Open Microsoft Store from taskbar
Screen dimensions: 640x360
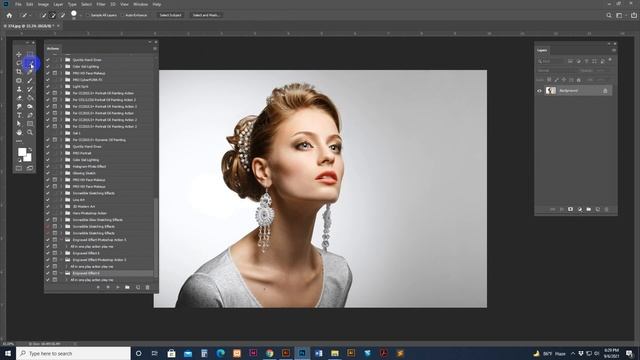171,353
